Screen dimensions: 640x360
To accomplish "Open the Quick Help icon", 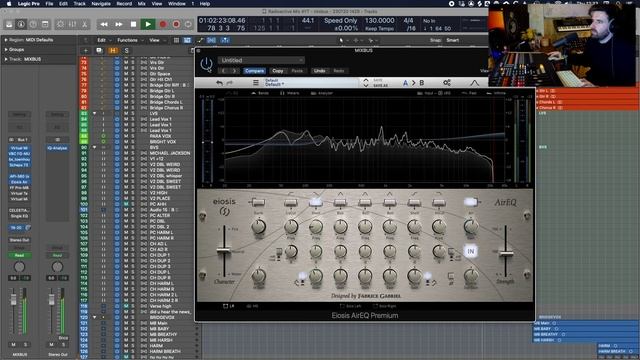I will click(33, 24).
